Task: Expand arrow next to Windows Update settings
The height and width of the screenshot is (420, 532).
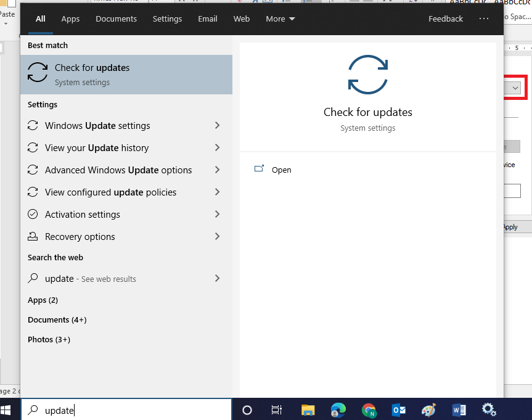Action: click(217, 126)
